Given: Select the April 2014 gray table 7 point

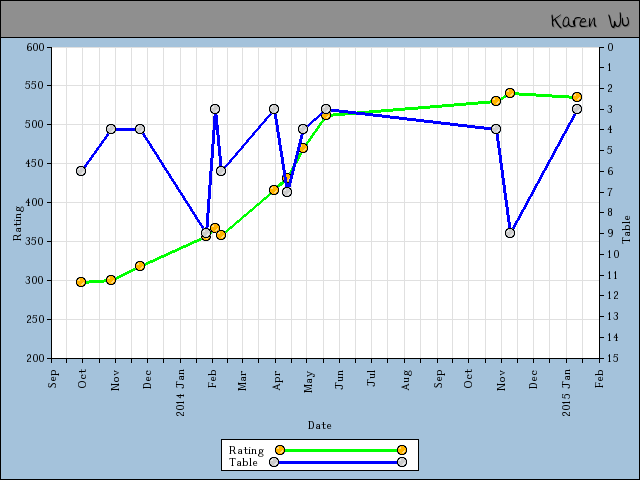Looking at the screenshot, I should [x=287, y=192].
